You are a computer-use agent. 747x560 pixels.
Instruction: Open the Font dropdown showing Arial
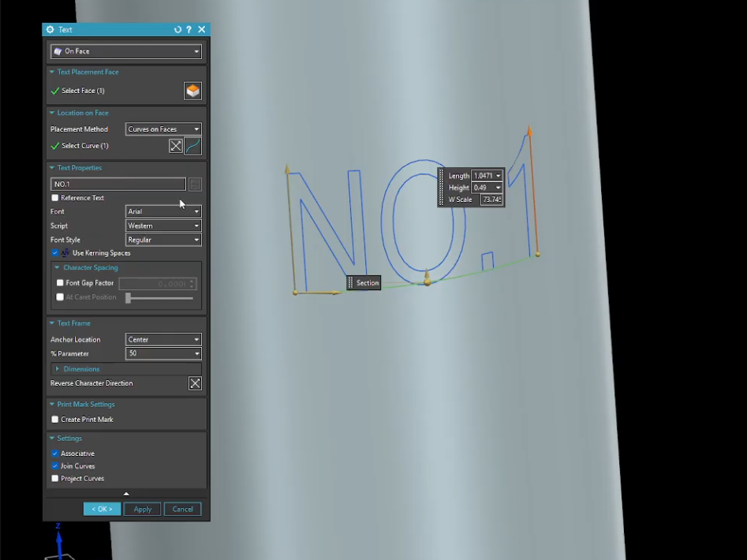coord(163,211)
